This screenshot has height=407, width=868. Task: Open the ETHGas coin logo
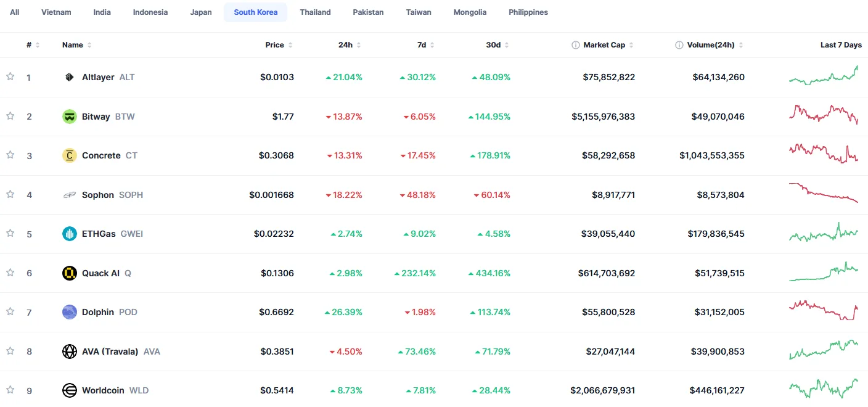(x=70, y=234)
